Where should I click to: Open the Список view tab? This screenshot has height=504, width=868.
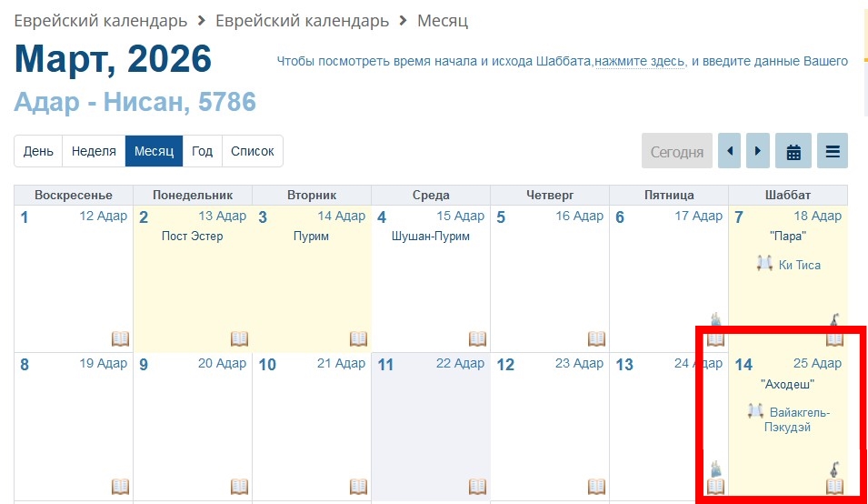(253, 152)
